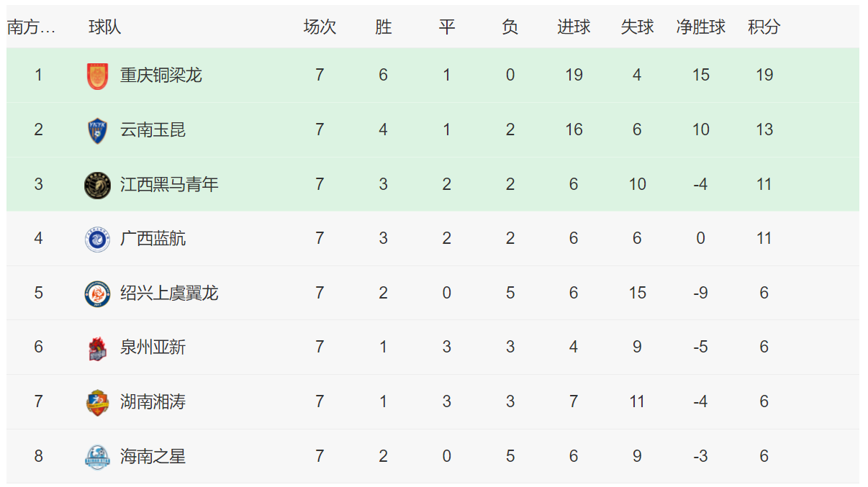Sort by the 积分 column header

click(x=764, y=27)
